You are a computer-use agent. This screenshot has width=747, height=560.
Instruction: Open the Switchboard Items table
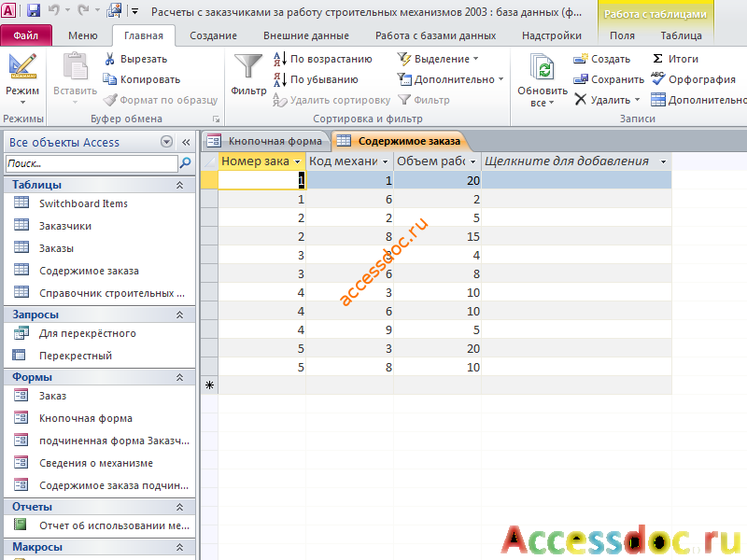pyautogui.click(x=83, y=203)
